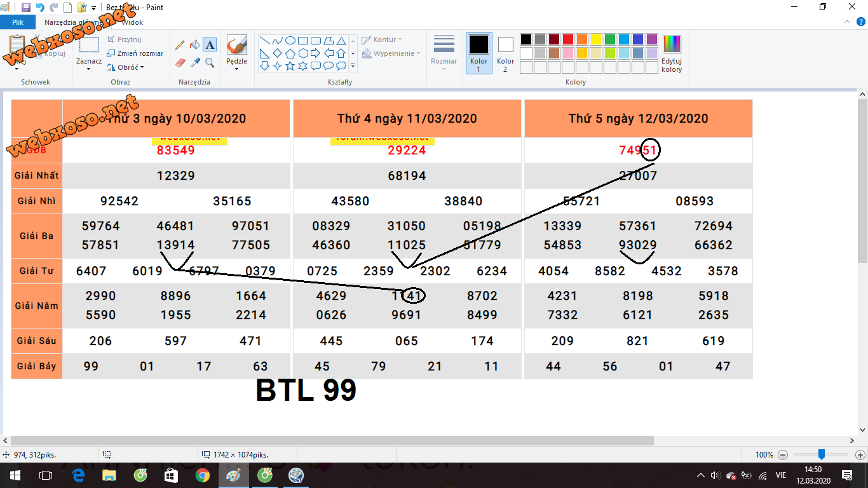Viewport: 868px width, 488px height.
Task: Select the Color picker eyedropper tool
Action: pyautogui.click(x=195, y=62)
